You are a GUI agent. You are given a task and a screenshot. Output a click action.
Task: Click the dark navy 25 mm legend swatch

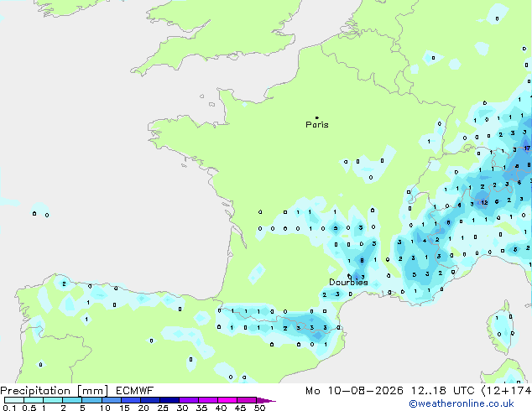click(170, 400)
